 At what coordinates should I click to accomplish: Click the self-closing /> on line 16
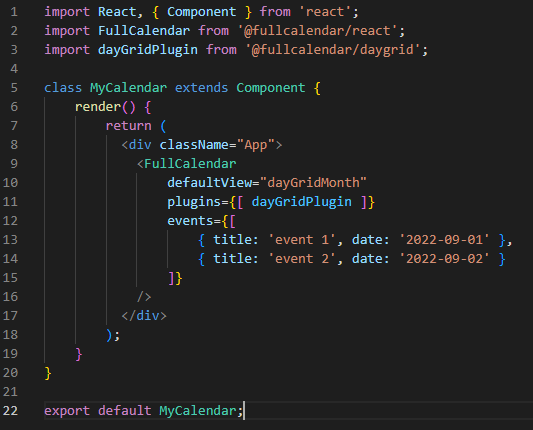[x=144, y=297]
